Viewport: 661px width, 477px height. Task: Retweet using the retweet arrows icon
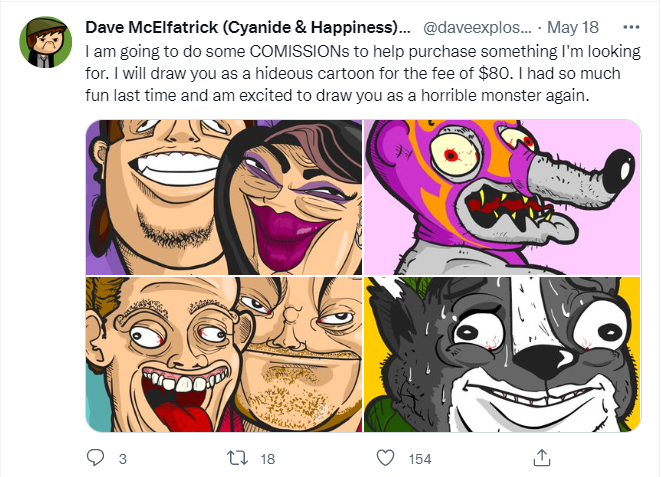pyautogui.click(x=236, y=457)
